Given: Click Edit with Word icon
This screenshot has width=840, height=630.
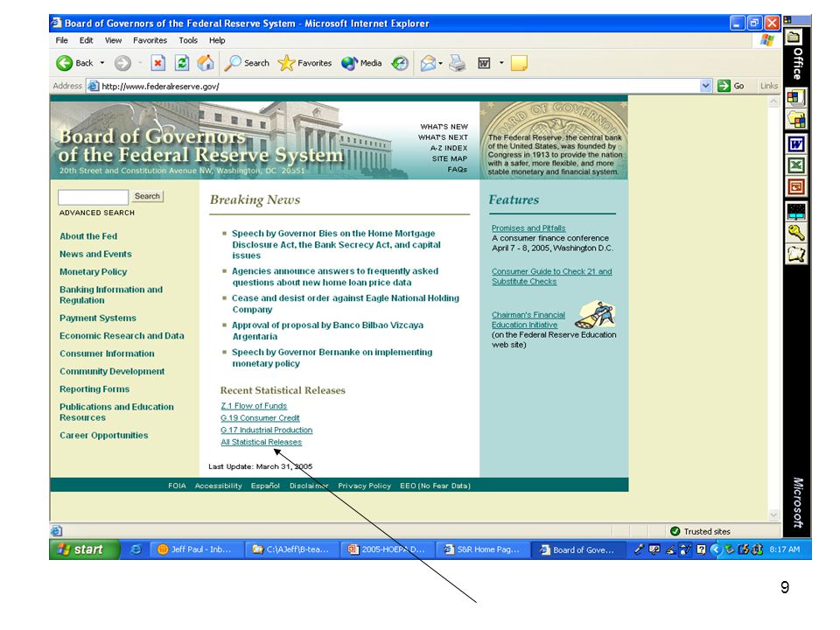Looking at the screenshot, I should 484,63.
